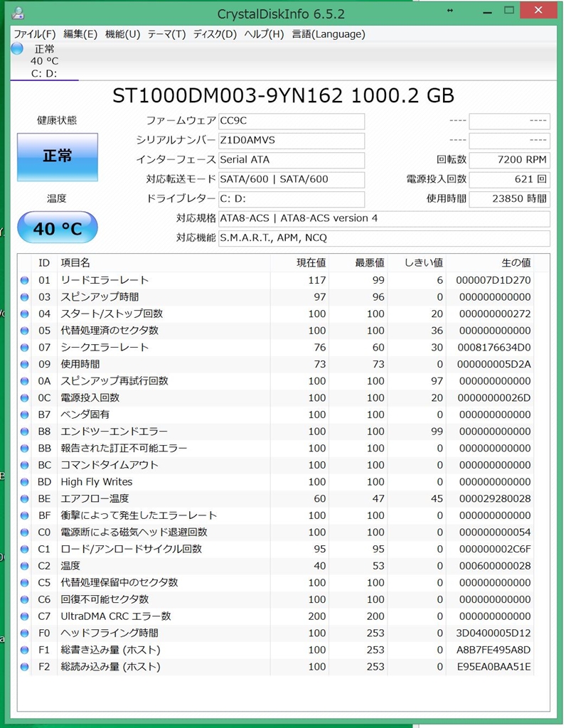The height and width of the screenshot is (728, 566).
Task: Open the 言語(Language) menu
Action: click(x=329, y=34)
